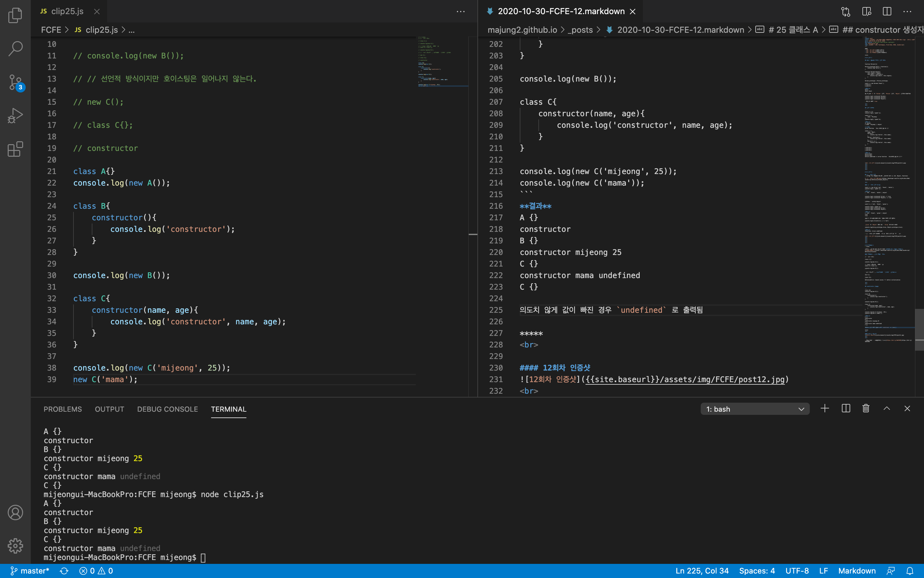Open the Explorer view in activity bar
The width and height of the screenshot is (924, 578).
15,15
